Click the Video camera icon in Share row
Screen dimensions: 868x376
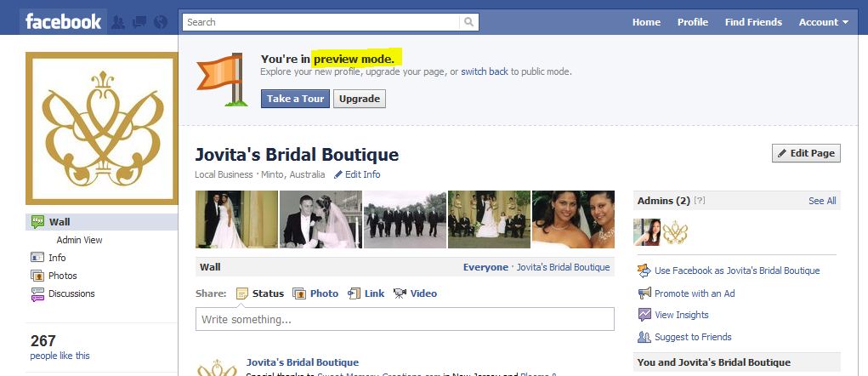point(400,293)
